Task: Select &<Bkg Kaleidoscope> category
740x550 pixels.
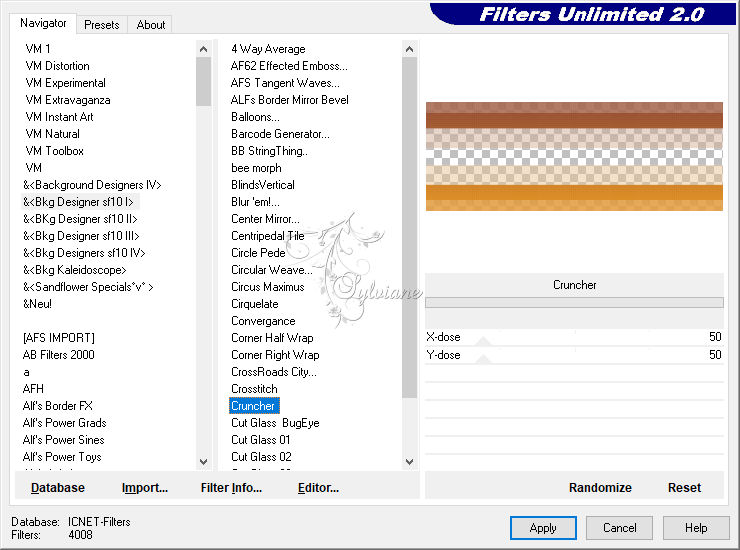Action: coord(75,270)
